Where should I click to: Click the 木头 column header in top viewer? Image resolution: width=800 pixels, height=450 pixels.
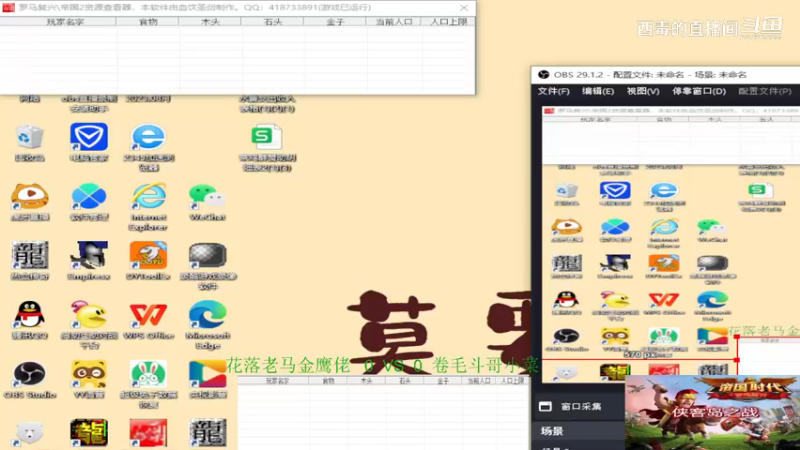click(210, 21)
